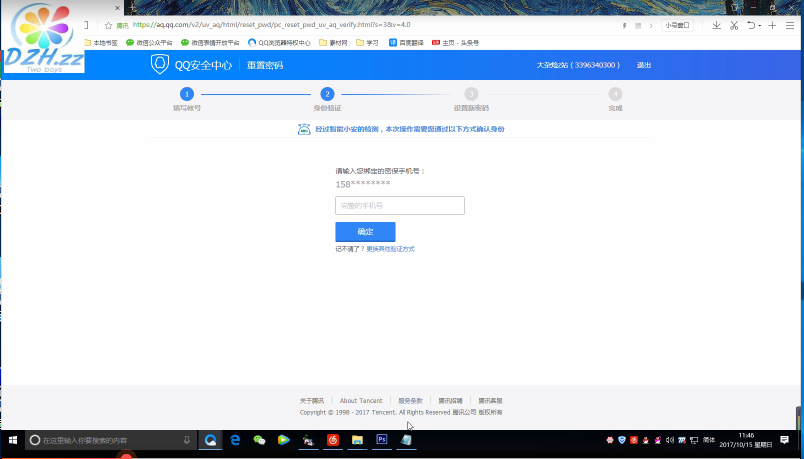804x459 pixels.
Task: Click 更换其他验证方式 link
Action: 390,249
